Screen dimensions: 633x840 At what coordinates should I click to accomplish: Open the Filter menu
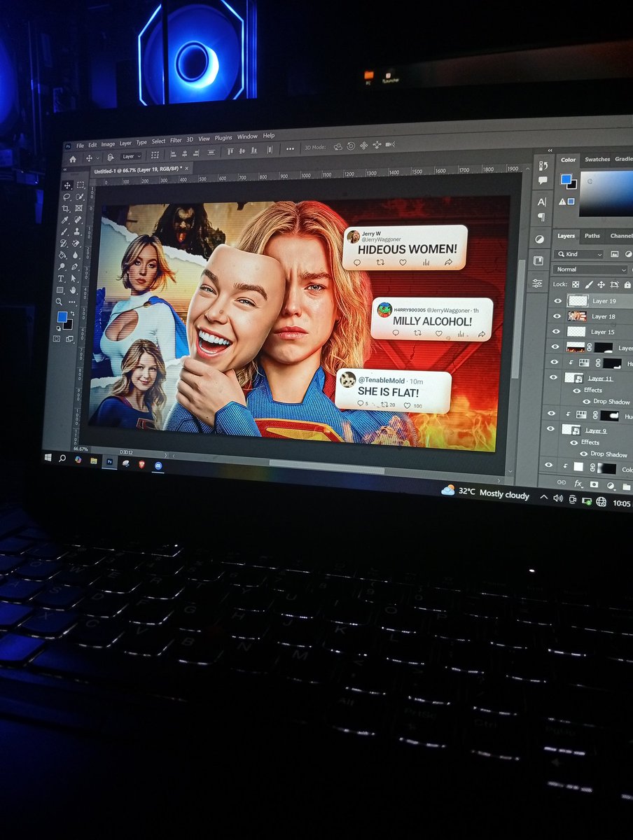coord(176,141)
